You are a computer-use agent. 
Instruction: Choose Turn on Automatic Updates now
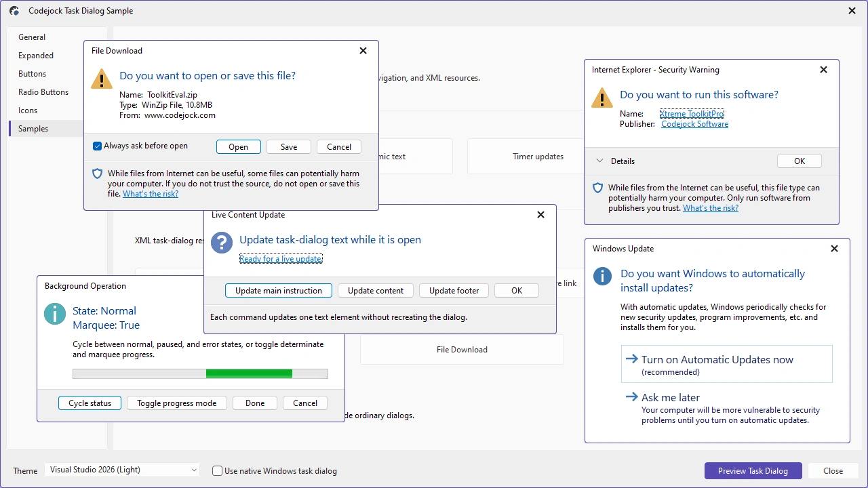click(726, 365)
